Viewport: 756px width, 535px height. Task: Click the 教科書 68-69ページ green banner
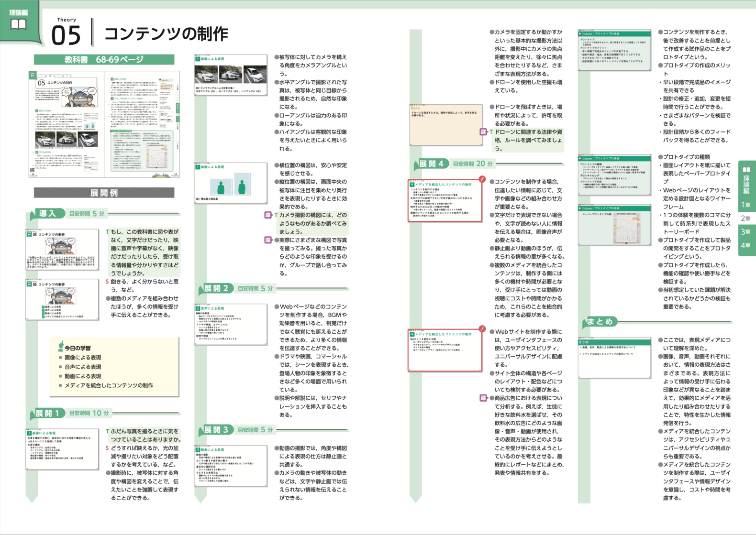tap(104, 60)
